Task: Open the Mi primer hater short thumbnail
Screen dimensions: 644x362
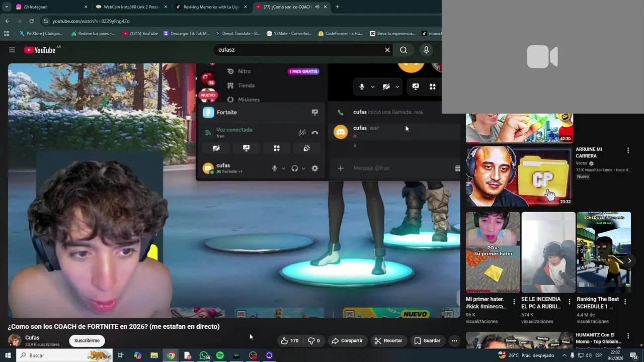Action: pos(493,252)
